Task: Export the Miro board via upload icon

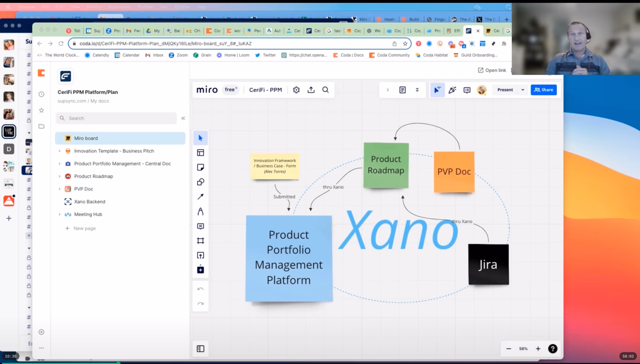Action: point(311,90)
